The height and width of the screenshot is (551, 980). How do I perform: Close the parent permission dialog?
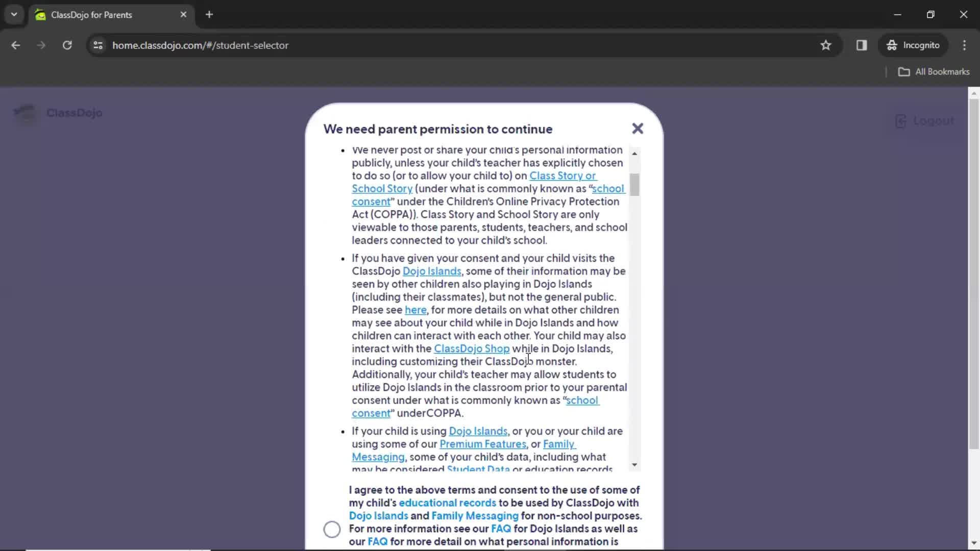[x=638, y=129]
